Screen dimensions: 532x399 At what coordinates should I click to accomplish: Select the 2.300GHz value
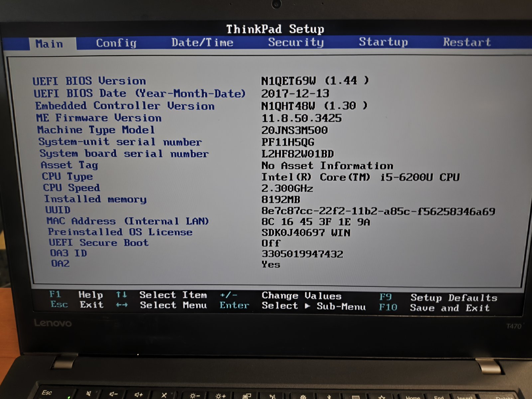pos(287,188)
